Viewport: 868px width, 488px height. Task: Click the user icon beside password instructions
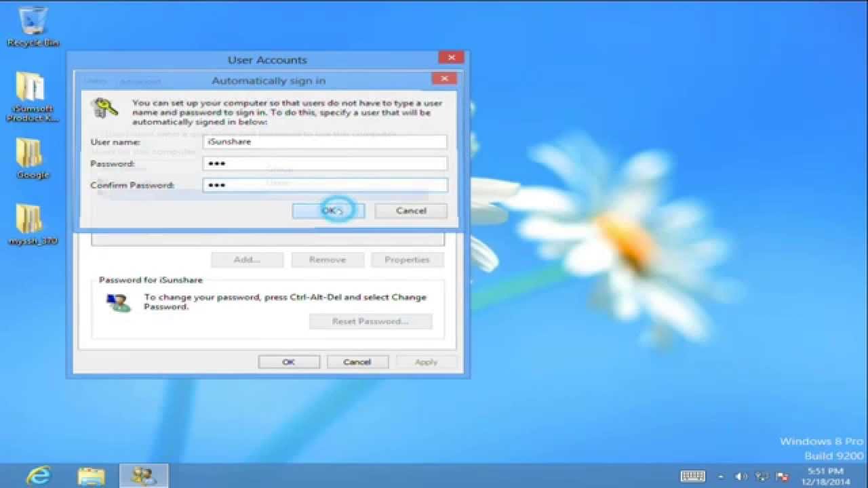pos(119,302)
